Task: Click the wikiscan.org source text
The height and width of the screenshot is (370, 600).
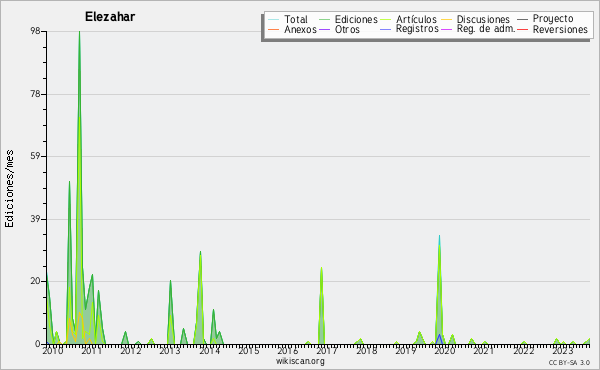Action: point(300,361)
